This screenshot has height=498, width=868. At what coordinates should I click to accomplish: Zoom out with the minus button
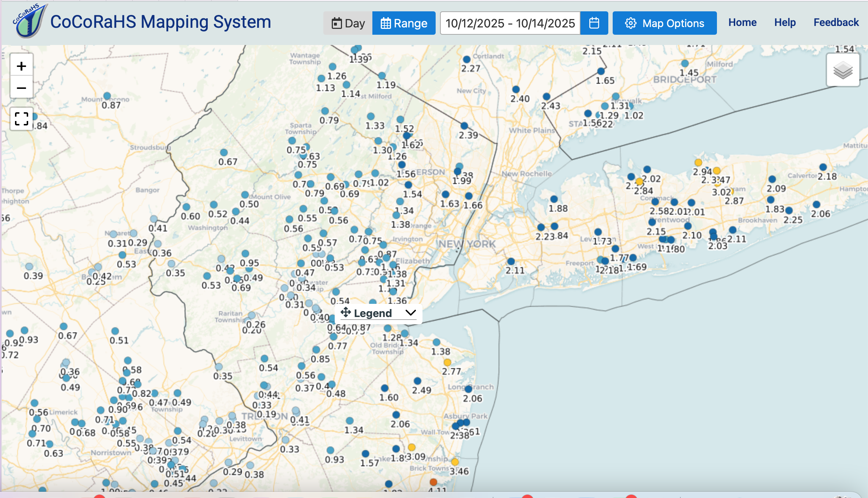(x=22, y=88)
